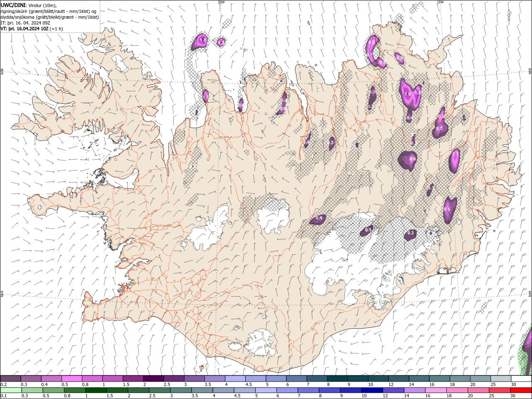Select the top-row teal swatch at 12
The height and width of the screenshot is (399, 532).
pyautogui.click(x=399, y=379)
